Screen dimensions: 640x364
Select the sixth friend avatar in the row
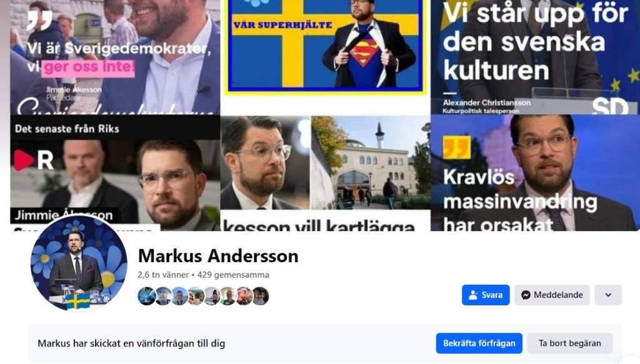(228, 296)
